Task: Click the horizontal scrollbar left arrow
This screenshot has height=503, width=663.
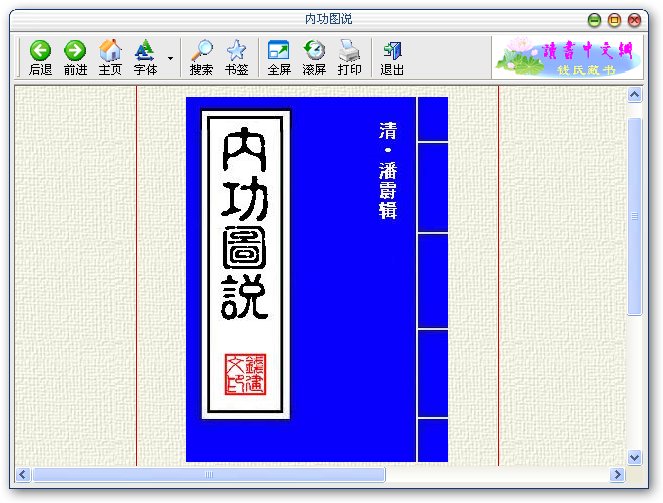Action: pos(23,474)
